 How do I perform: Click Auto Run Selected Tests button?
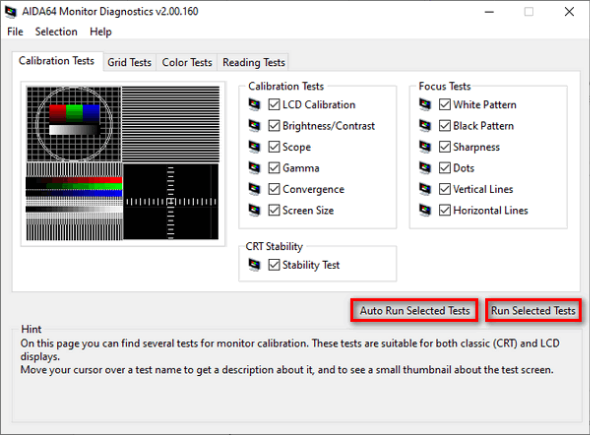(x=415, y=310)
